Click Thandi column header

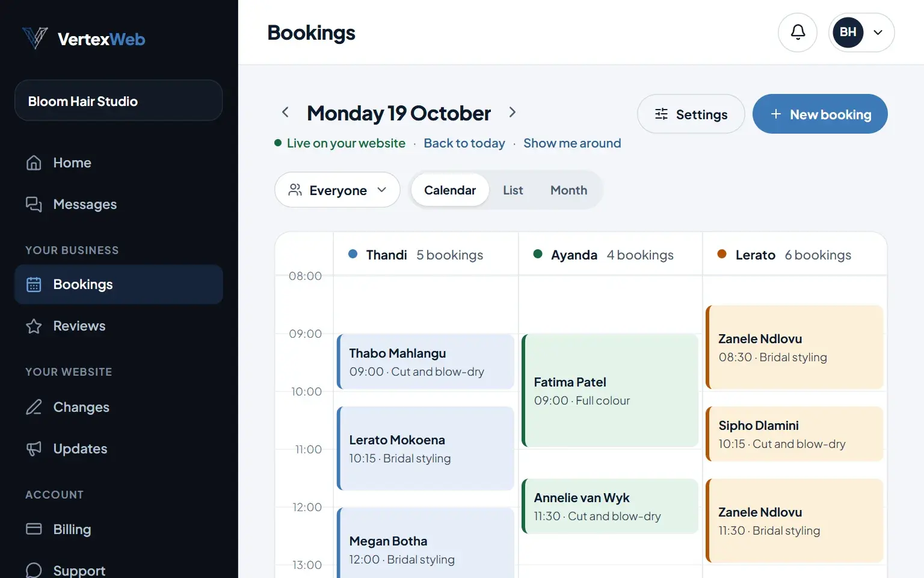(426, 255)
